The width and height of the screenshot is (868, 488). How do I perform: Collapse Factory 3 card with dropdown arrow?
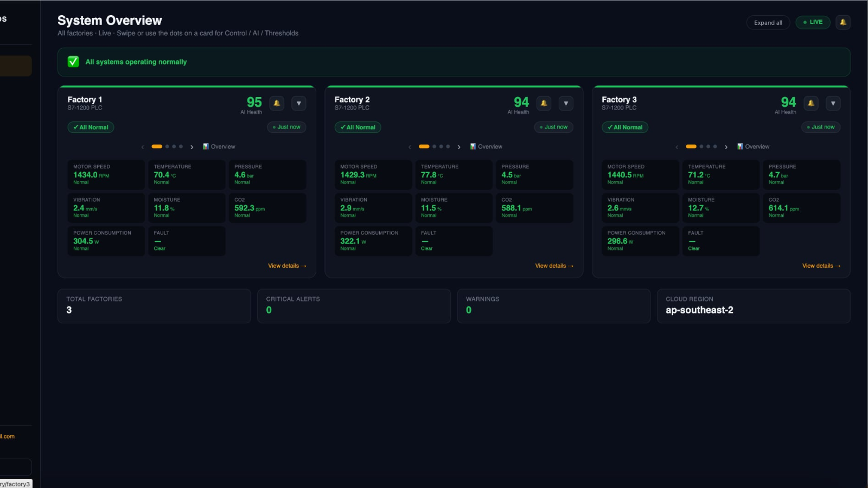click(x=833, y=103)
